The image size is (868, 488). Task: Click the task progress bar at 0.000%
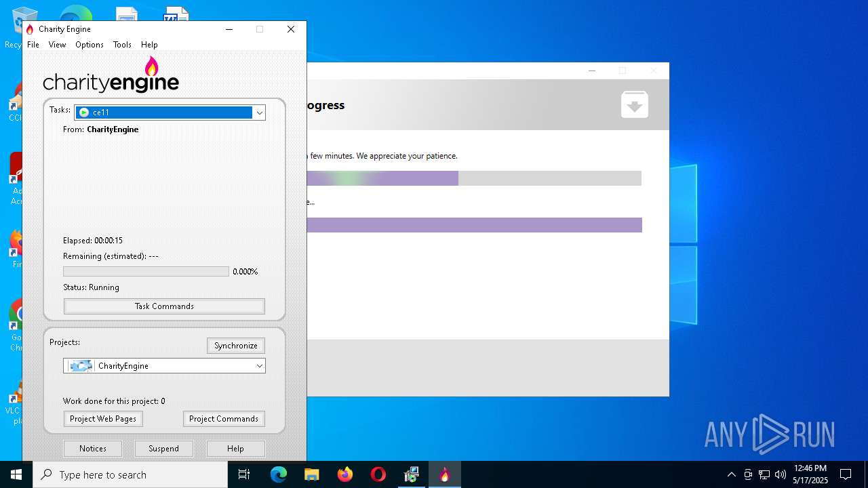[x=146, y=272]
